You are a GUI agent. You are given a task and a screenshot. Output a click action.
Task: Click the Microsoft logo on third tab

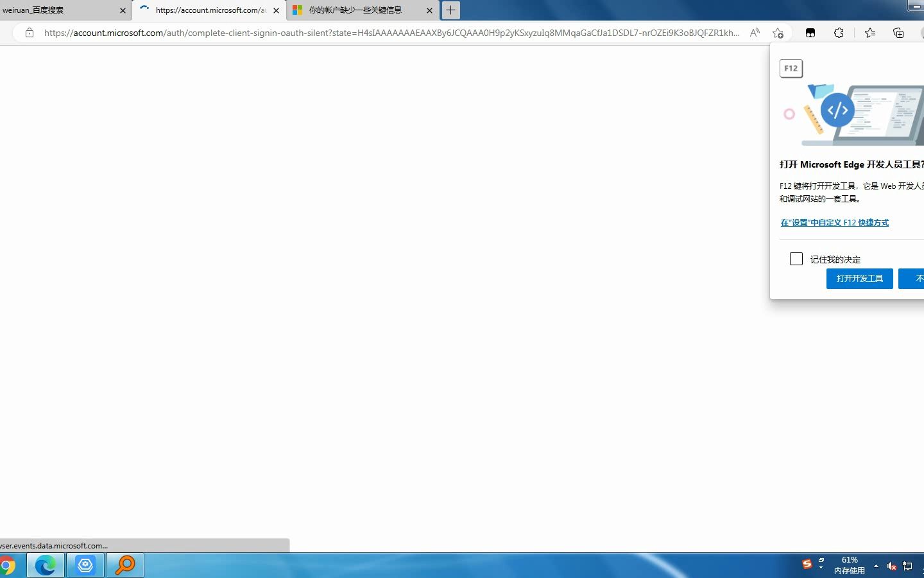coord(298,10)
